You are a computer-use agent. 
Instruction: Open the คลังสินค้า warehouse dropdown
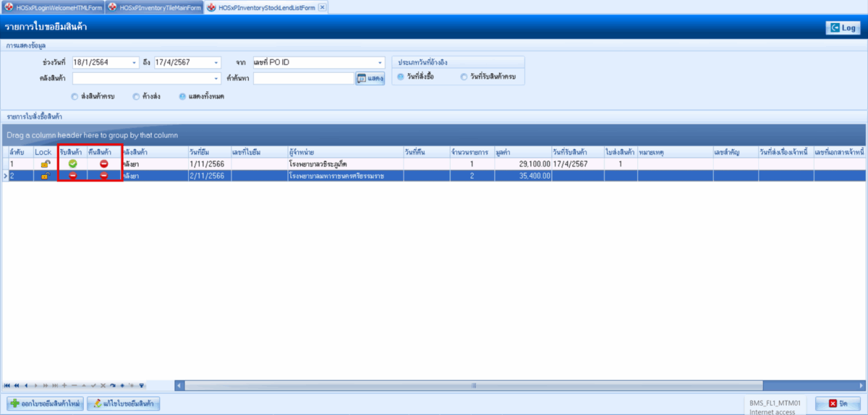(x=216, y=78)
